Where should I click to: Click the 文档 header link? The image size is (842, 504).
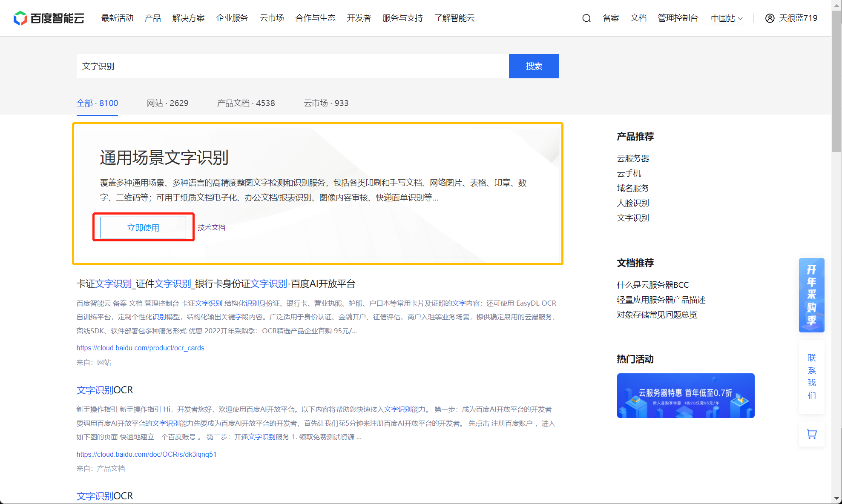pyautogui.click(x=638, y=18)
